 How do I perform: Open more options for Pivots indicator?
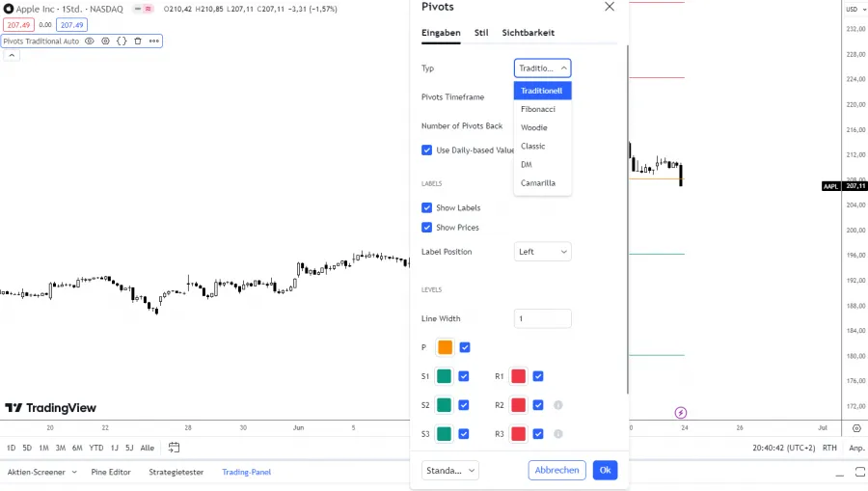click(x=154, y=41)
